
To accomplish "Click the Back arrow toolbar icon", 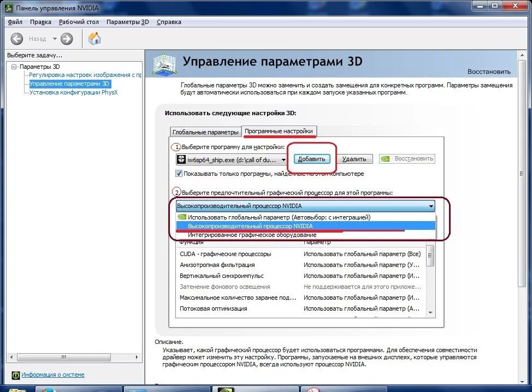I will [16, 39].
